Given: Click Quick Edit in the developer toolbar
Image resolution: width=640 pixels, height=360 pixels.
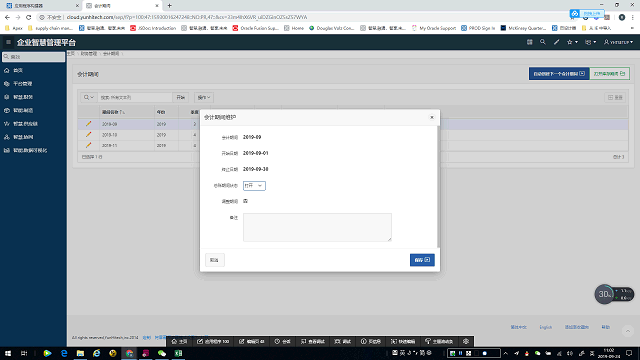Looking at the screenshot, I should click(x=403, y=341).
